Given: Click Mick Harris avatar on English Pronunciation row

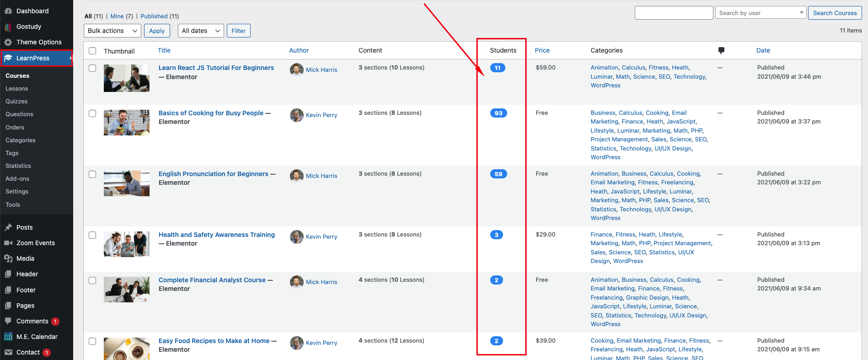Looking at the screenshot, I should 297,176.
